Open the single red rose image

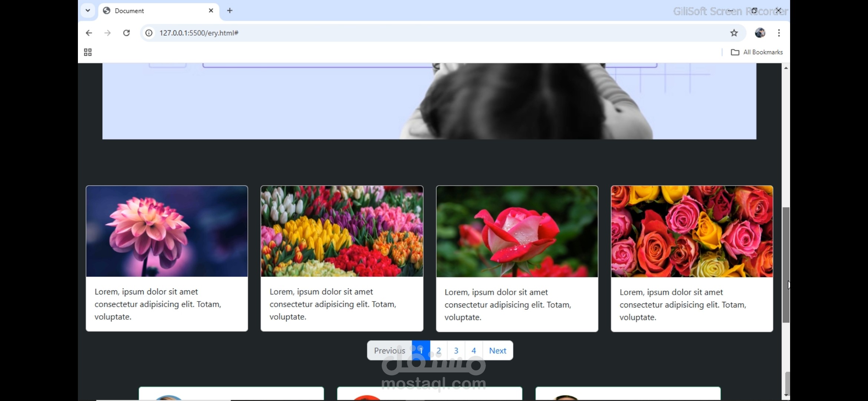tap(517, 232)
